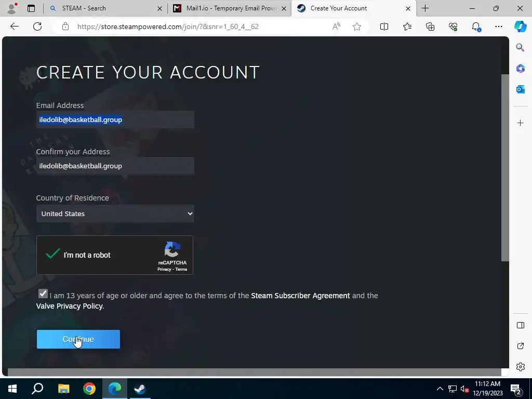Open the taskbar clock and date
This screenshot has height=399, width=532.
[488, 389]
